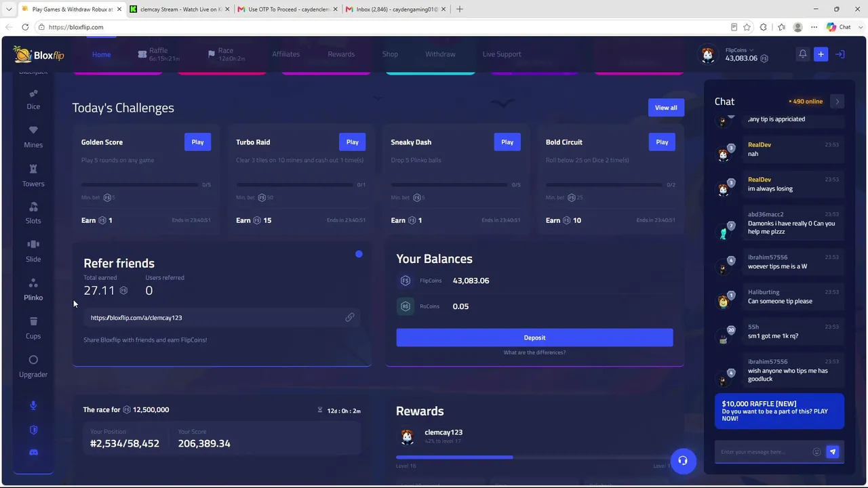868x488 pixels.
Task: Open the Dice game from sidebar
Action: tap(33, 99)
